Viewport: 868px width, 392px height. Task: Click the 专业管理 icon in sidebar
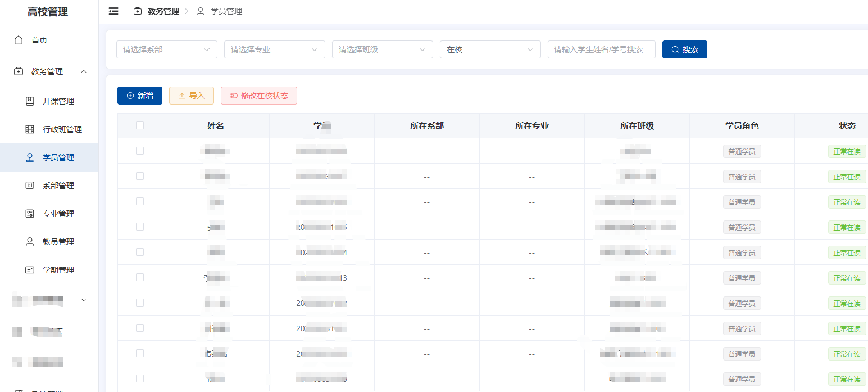30,214
